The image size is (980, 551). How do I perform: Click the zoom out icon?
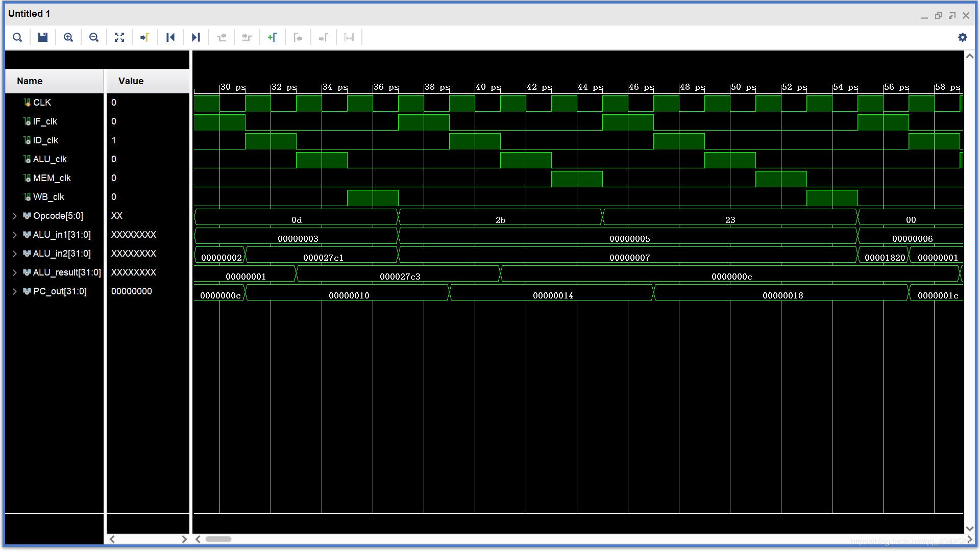pyautogui.click(x=94, y=38)
